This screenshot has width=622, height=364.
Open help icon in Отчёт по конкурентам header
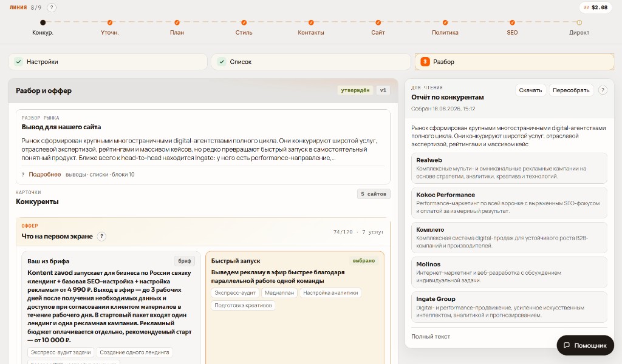pos(603,90)
